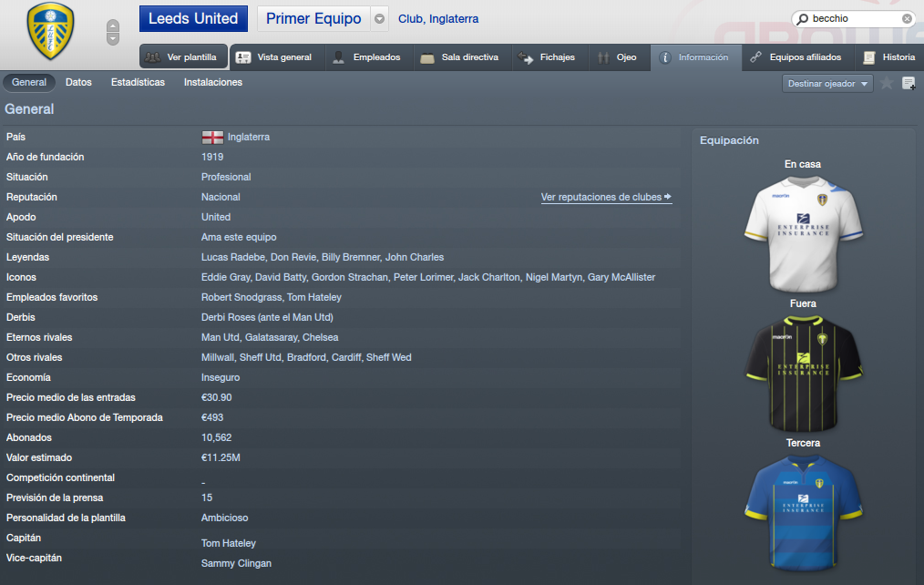Click the down arrow beside club crest
Image resolution: width=924 pixels, height=585 pixels.
(113, 39)
